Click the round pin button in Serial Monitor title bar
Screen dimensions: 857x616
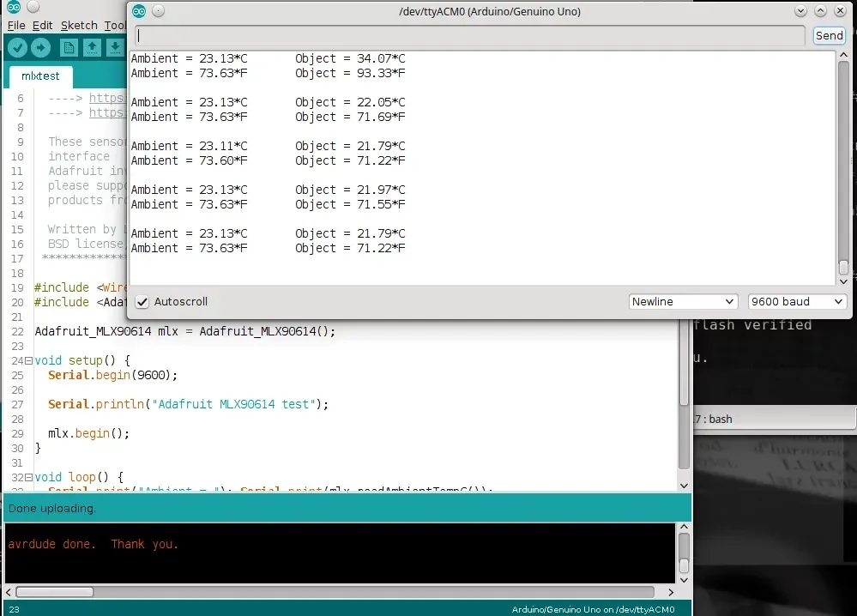[158, 11]
